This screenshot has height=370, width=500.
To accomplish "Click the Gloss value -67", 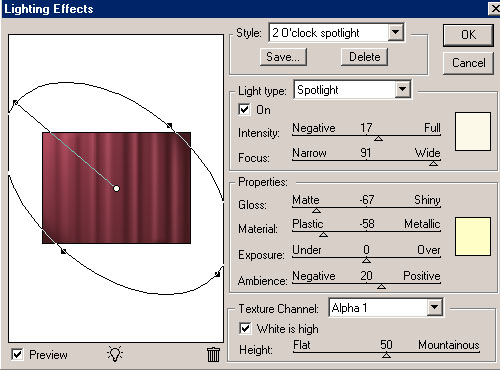I will (x=367, y=200).
